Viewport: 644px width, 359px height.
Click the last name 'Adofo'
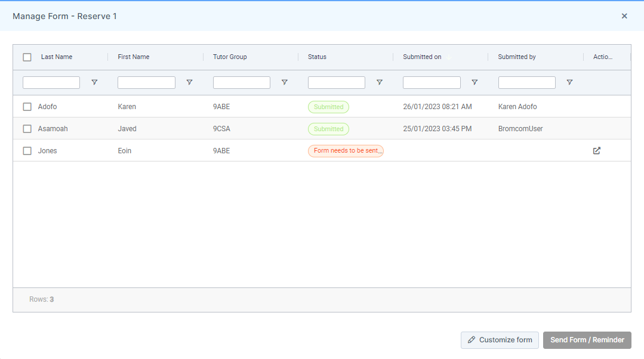47,107
